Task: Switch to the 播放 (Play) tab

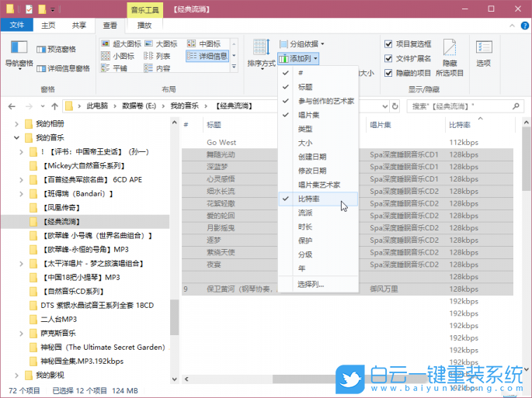Action: pyautogui.click(x=144, y=26)
